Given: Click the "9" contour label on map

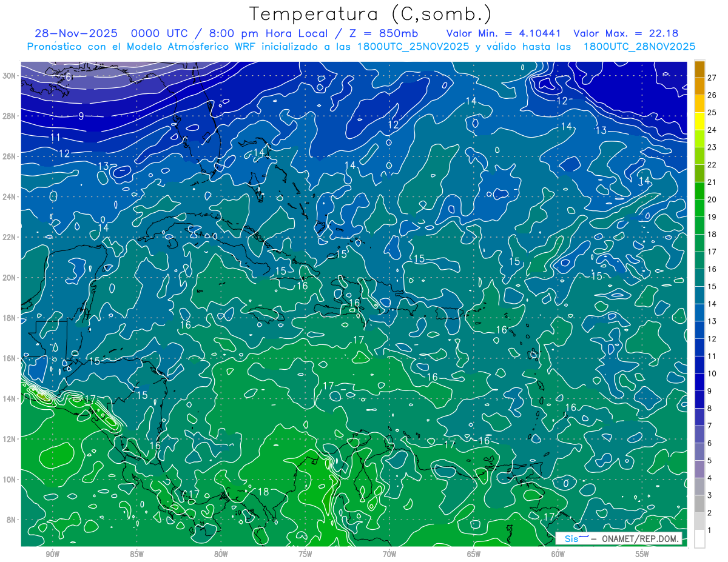Looking at the screenshot, I should pyautogui.click(x=81, y=116).
